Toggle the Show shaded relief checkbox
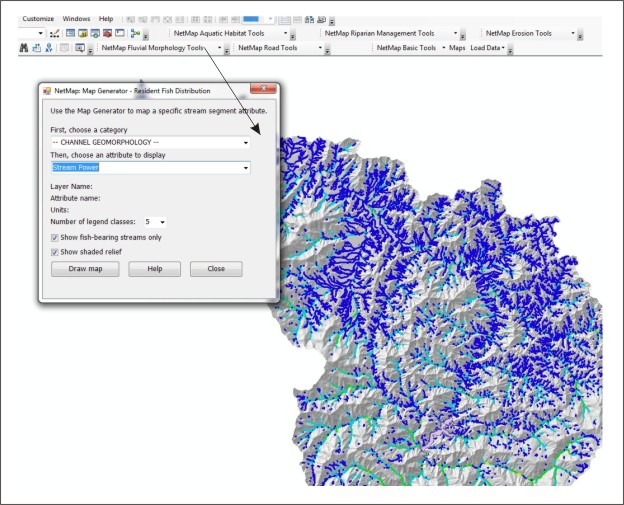The height and width of the screenshot is (505, 624). point(55,252)
